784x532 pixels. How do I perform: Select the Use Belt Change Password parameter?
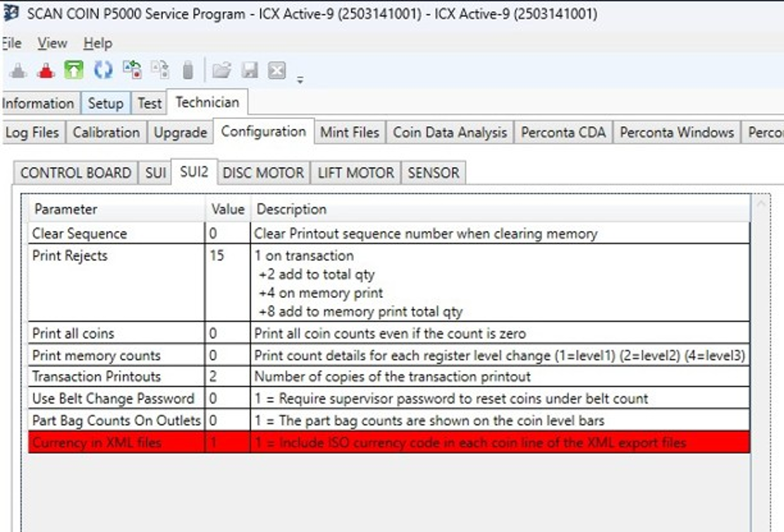[x=114, y=399]
